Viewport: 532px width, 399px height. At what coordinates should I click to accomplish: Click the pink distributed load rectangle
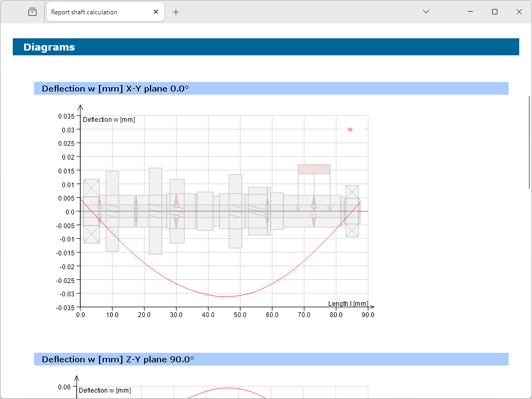(314, 169)
